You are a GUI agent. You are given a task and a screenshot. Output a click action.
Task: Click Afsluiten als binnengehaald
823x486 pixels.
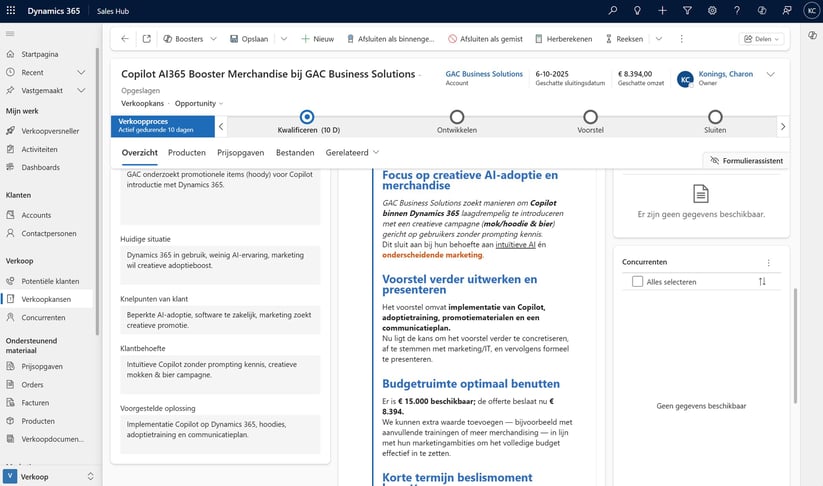391,39
